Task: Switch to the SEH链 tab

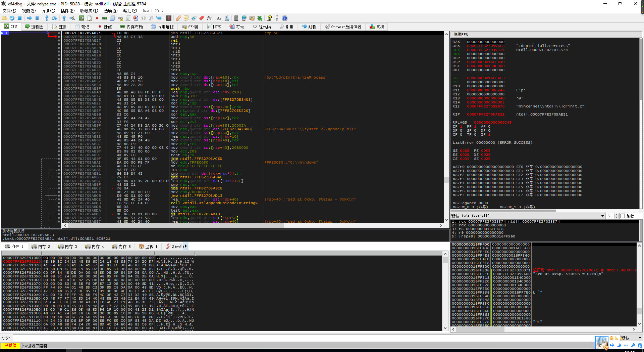Action: (190, 27)
